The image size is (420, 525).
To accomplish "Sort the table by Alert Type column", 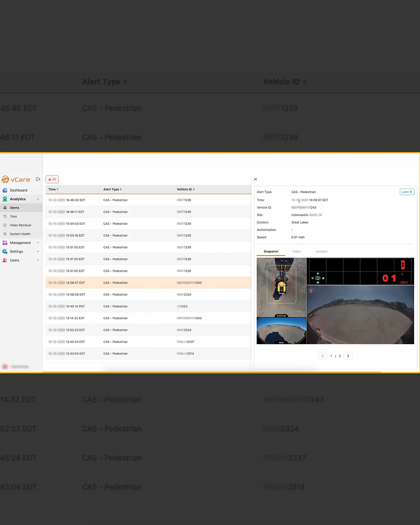I will (112, 189).
